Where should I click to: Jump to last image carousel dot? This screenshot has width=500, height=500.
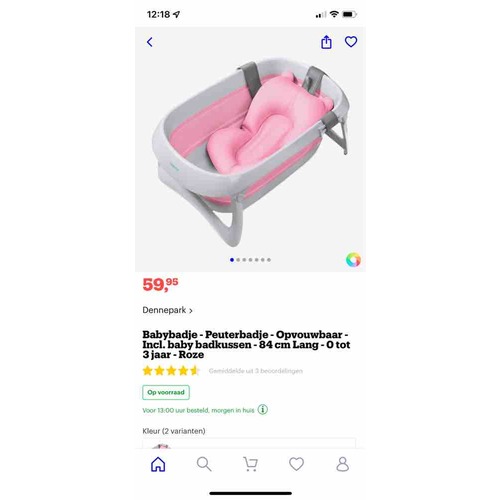click(269, 260)
